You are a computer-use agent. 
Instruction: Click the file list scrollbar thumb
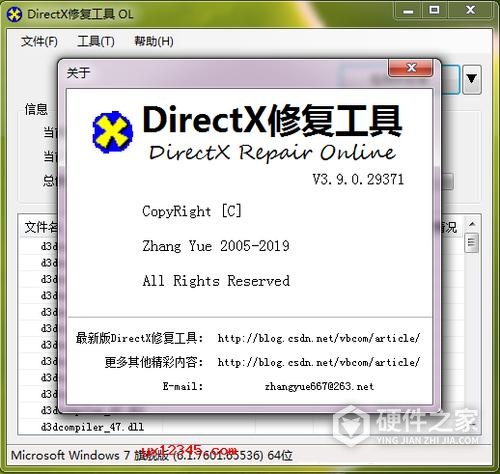click(472, 243)
